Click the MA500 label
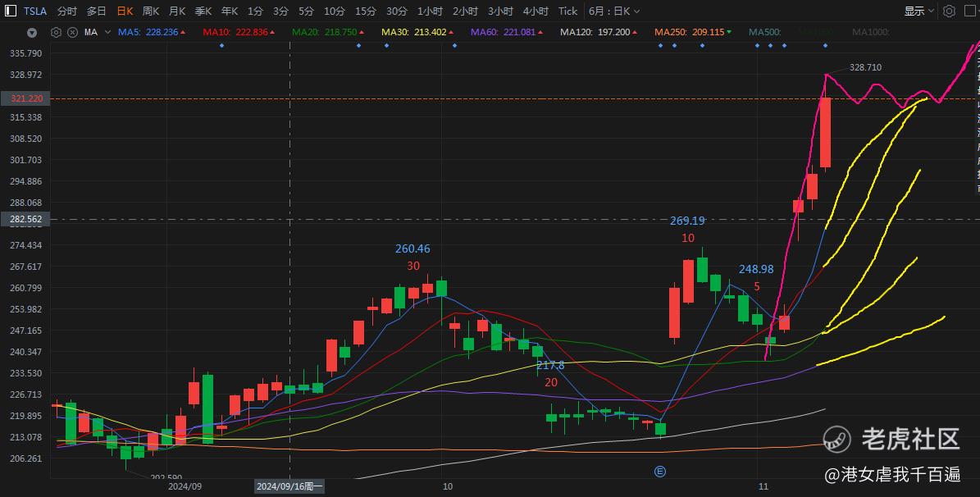Screen dimensions: 980x497 765,32
